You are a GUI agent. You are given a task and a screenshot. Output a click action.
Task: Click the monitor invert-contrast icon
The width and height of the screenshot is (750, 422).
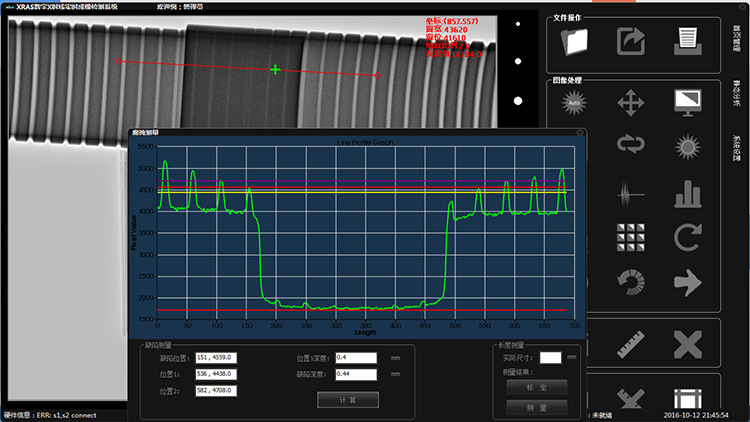point(687,102)
